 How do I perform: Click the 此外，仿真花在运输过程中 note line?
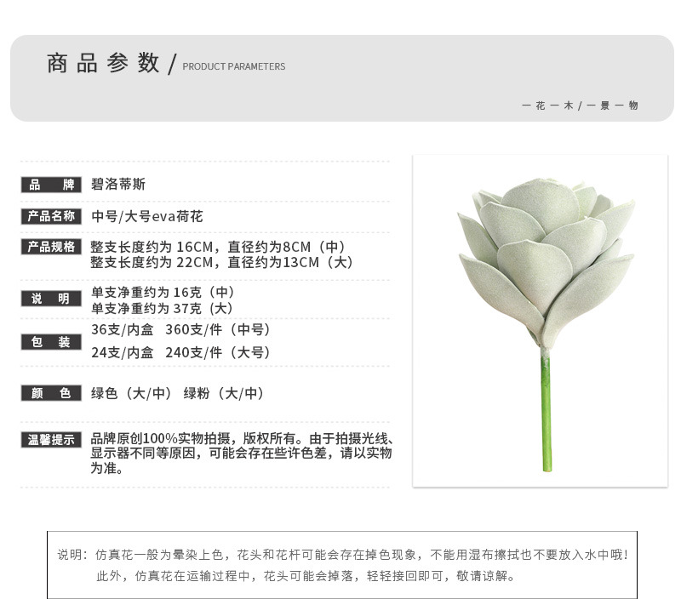pyautogui.click(x=306, y=576)
